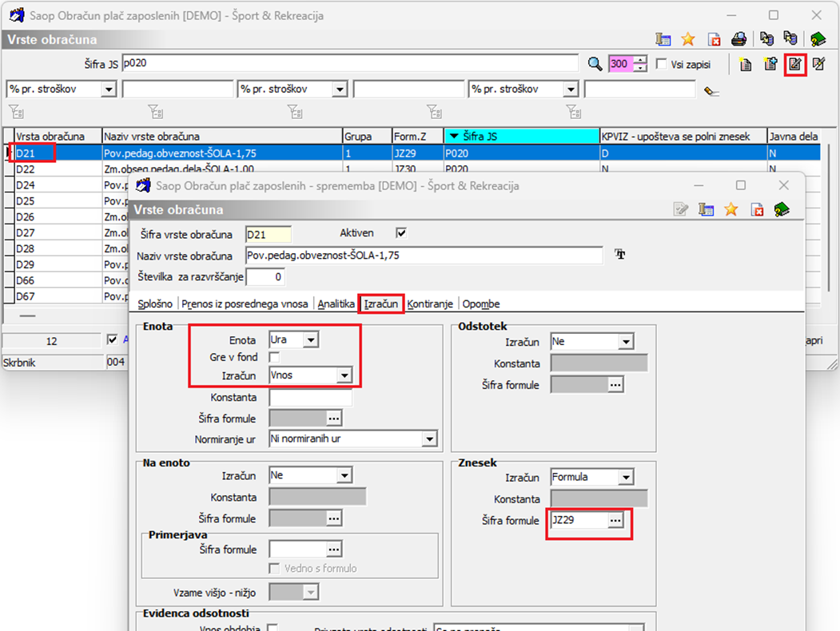Expand Odstotek Izračun dropdown showing Ne
Viewport: 840px width, 631px height.
[626, 341]
